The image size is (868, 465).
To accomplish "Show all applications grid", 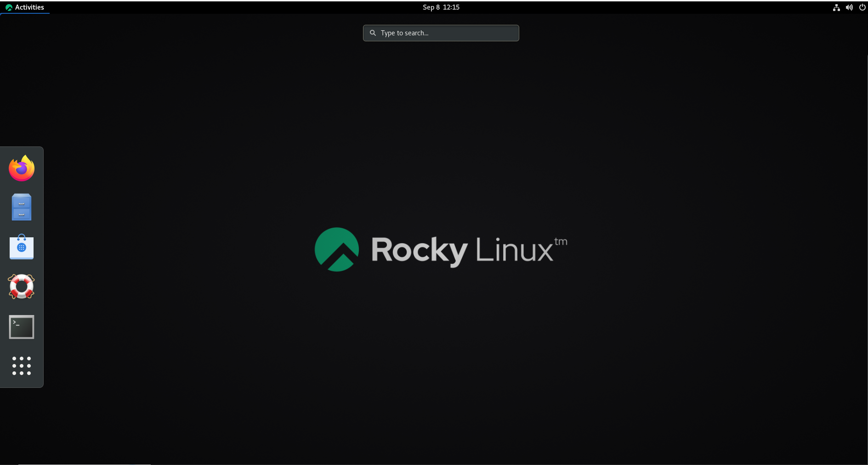I will (x=22, y=366).
